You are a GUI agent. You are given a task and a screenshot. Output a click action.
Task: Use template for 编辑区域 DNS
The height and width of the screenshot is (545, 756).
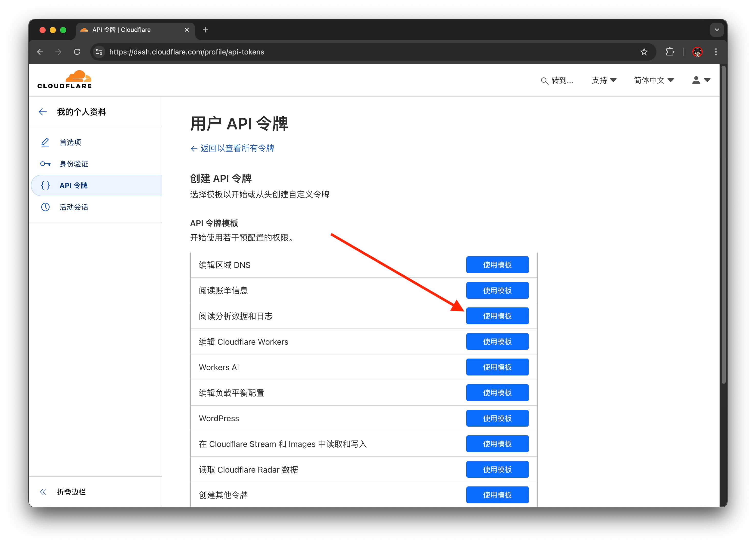point(497,265)
